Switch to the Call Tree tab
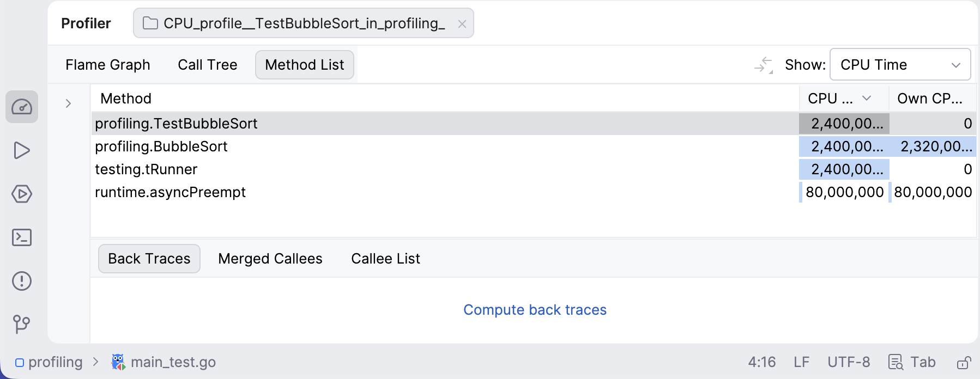Image resolution: width=980 pixels, height=379 pixels. [207, 64]
